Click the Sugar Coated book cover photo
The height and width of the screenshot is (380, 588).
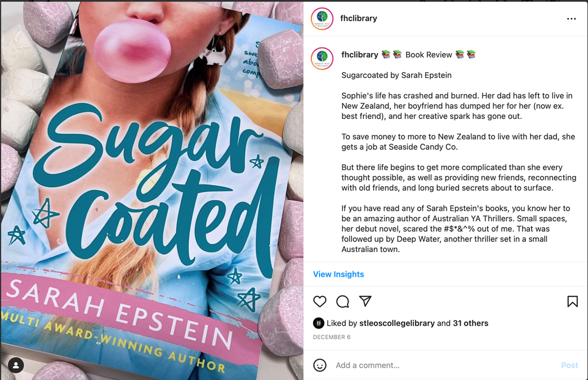pos(152,191)
